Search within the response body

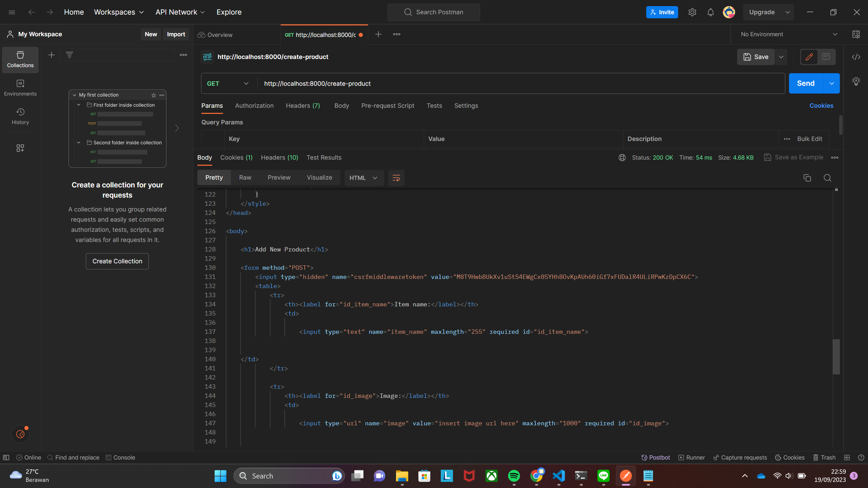pos(827,178)
